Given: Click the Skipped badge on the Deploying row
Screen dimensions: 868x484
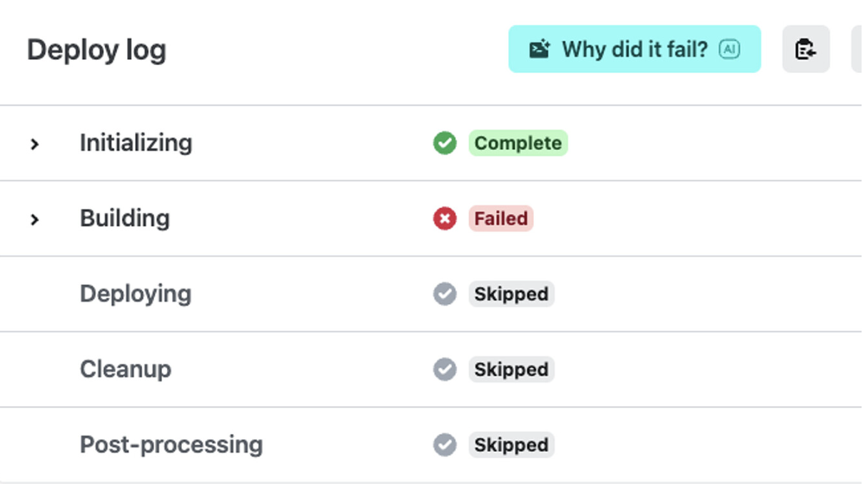Looking at the screenshot, I should tap(511, 293).
